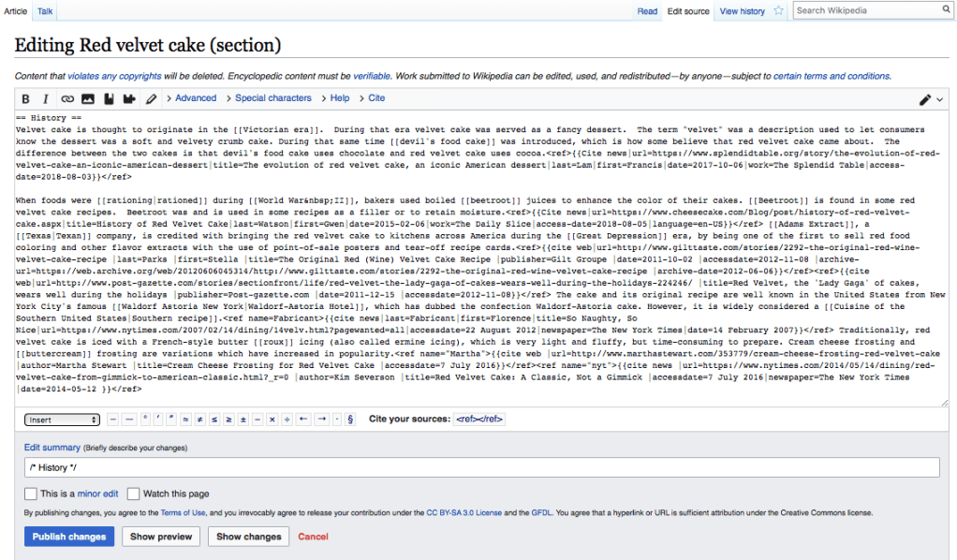The image size is (957, 560).
Task: Add this page to watchlist with star
Action: pos(778,11)
